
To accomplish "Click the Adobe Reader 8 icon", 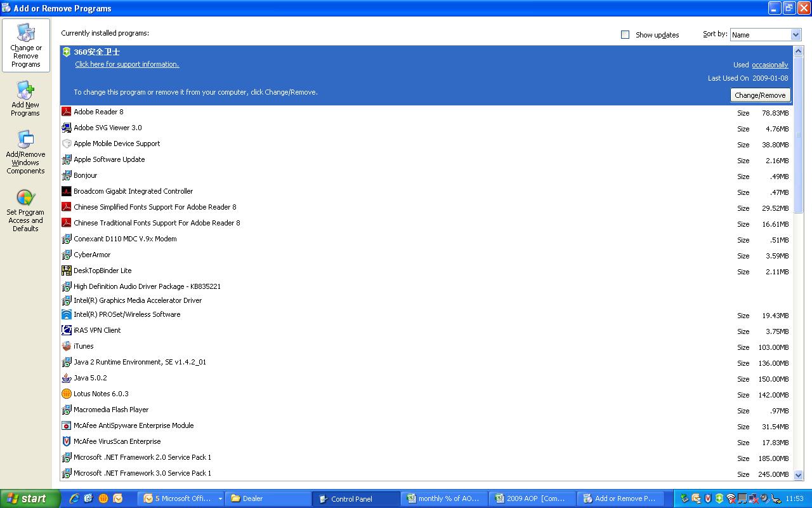I will [67, 112].
